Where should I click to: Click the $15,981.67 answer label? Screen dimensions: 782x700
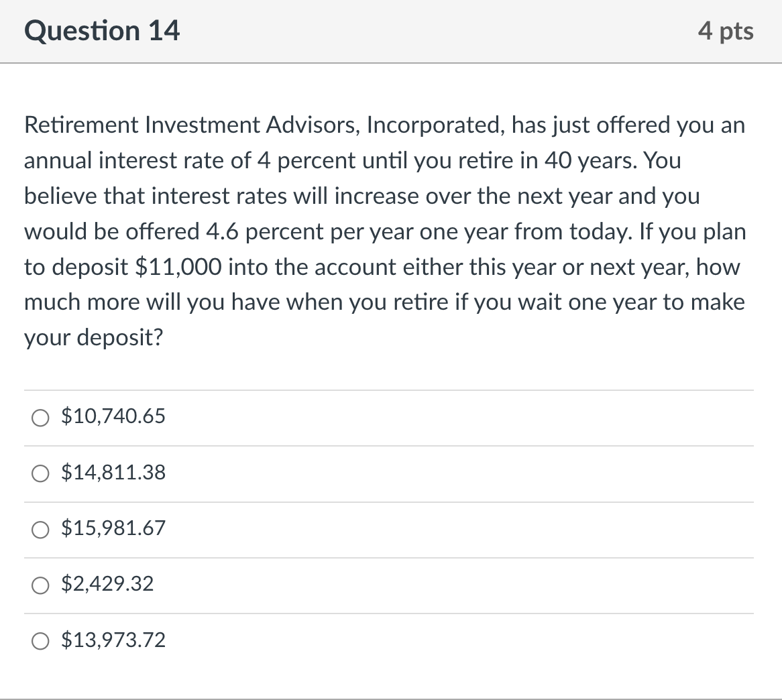point(113,528)
